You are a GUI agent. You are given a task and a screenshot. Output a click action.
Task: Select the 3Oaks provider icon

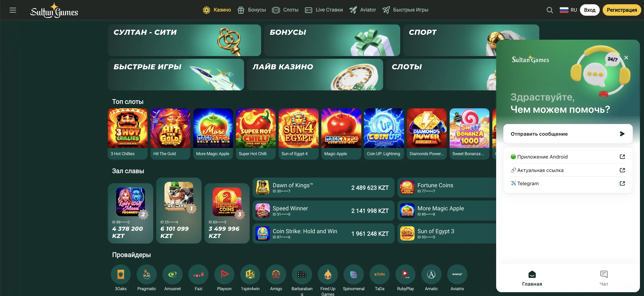click(x=120, y=274)
